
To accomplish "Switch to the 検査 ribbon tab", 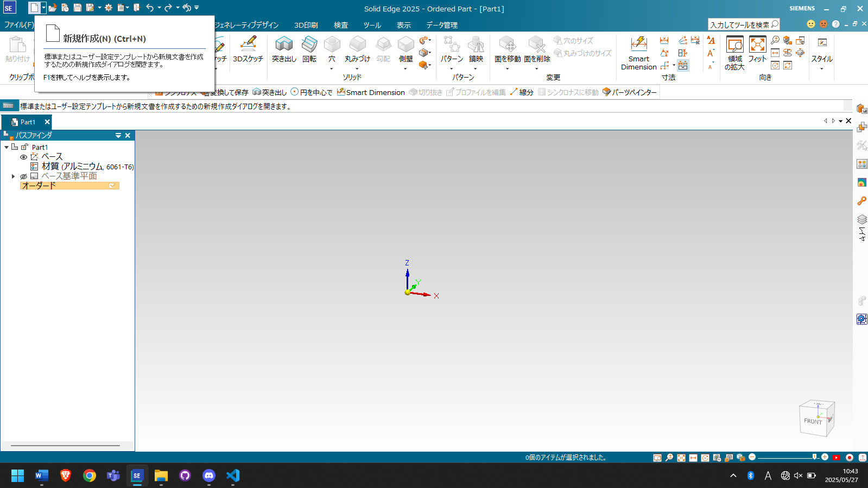I will tap(340, 25).
